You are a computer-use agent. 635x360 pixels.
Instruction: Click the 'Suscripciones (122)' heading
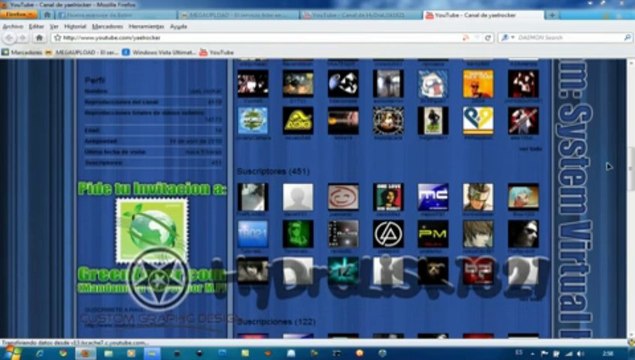276,322
